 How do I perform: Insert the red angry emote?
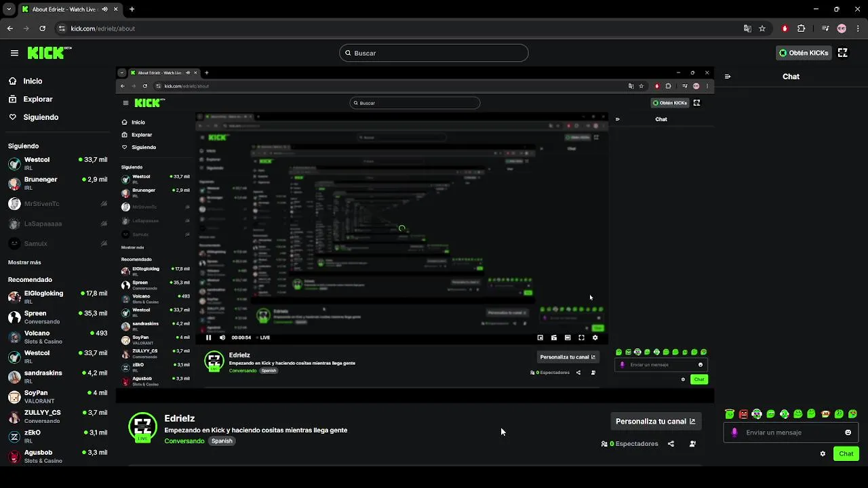tap(743, 413)
